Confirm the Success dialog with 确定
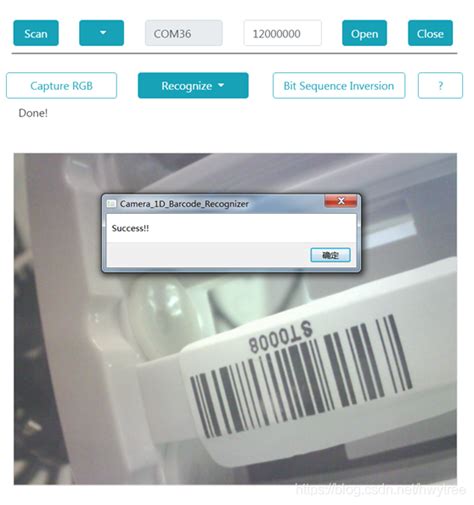Screen dimensions: 474x505 pyautogui.click(x=330, y=255)
